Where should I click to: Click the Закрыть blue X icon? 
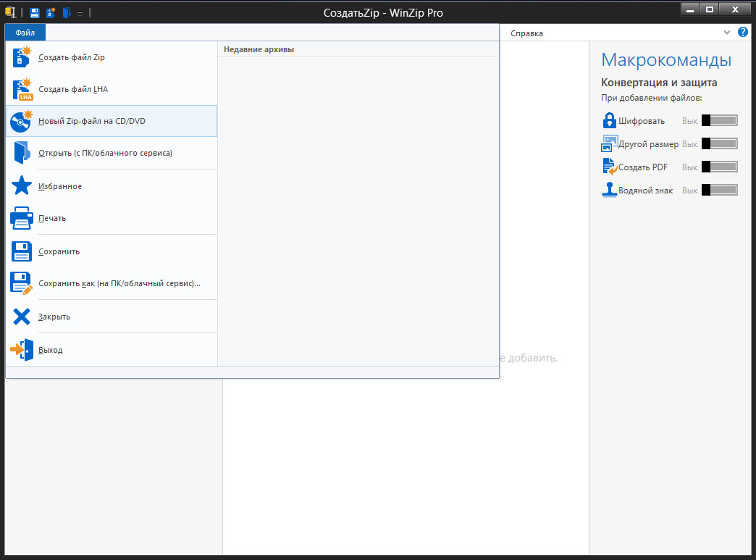point(22,317)
